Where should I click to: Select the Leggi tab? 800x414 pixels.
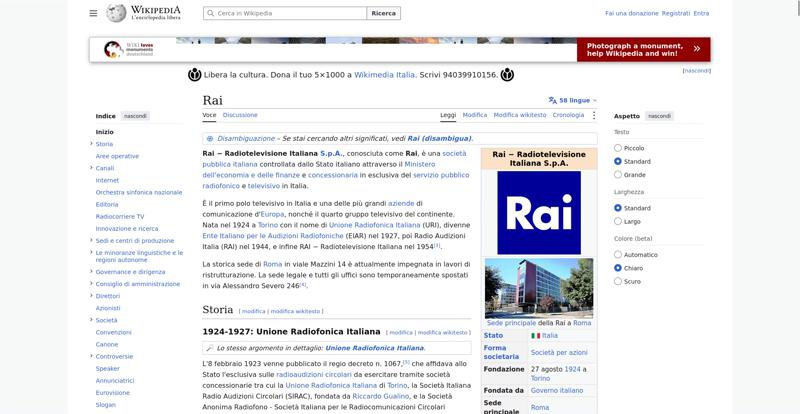448,115
